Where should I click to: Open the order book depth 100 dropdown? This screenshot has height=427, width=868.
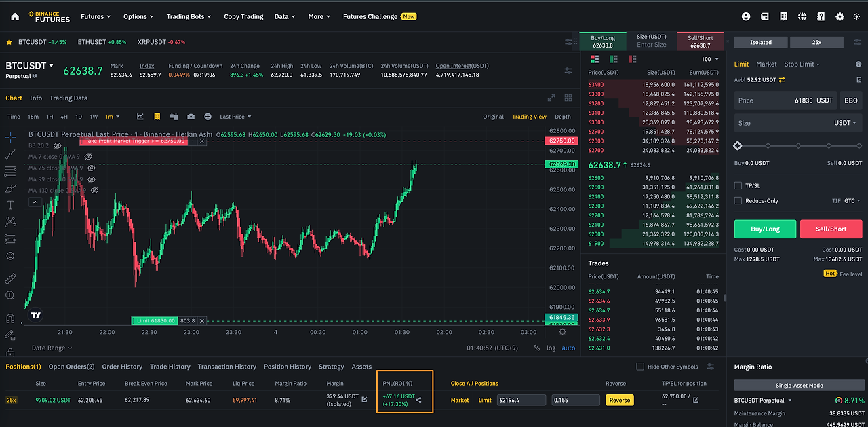click(x=710, y=60)
